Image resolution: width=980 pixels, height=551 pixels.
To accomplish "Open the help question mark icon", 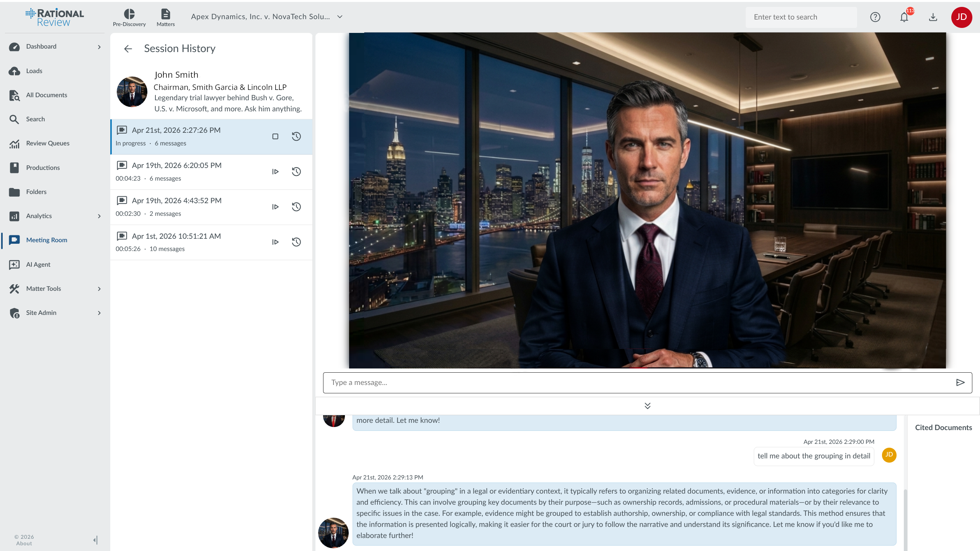I will click(x=875, y=17).
